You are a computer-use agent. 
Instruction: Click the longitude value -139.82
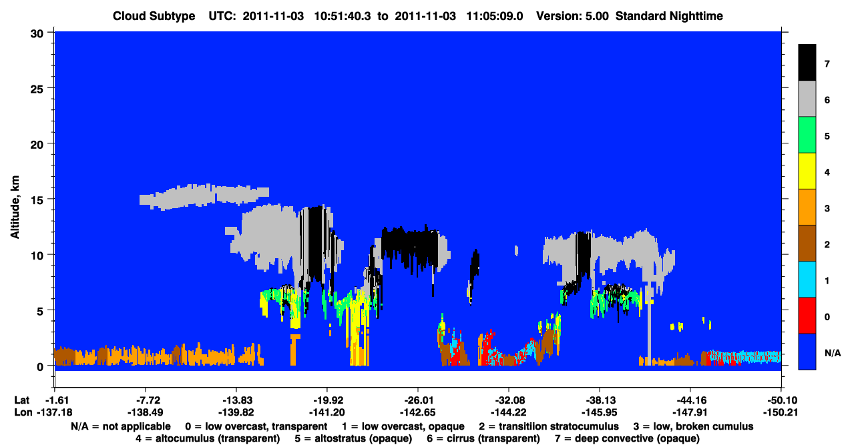pos(236,412)
